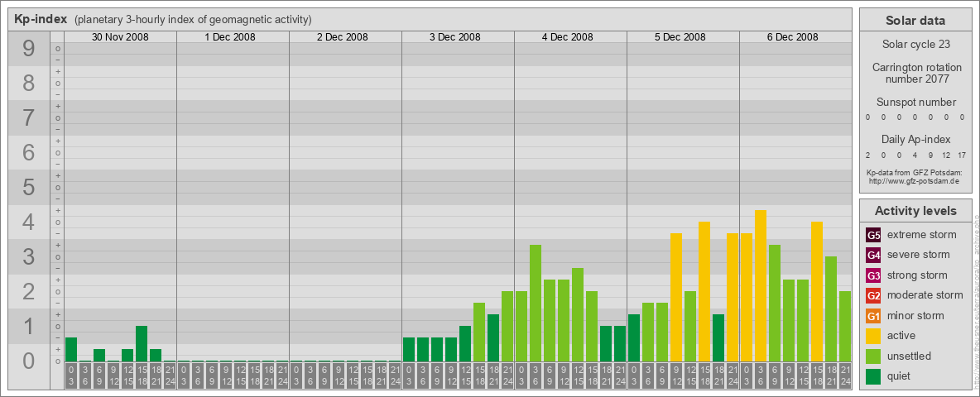This screenshot has height=397, width=980.
Task: Click the yellow 5 Dec 21-24h bar
Action: pos(733,297)
